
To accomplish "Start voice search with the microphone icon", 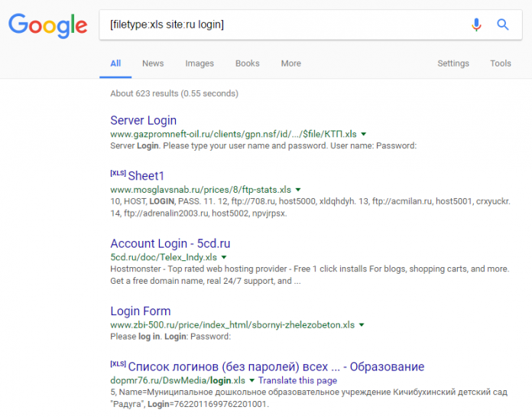I will click(x=476, y=24).
